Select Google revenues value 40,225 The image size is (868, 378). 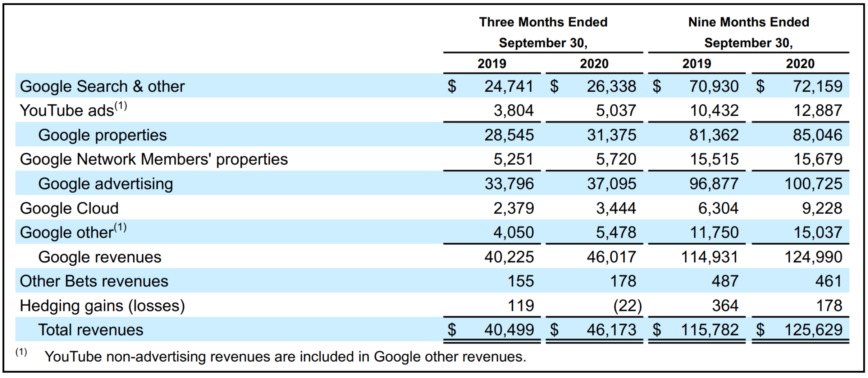click(509, 257)
